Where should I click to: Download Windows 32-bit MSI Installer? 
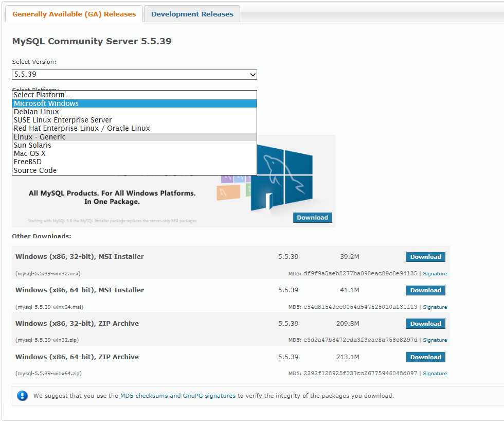[426, 257]
